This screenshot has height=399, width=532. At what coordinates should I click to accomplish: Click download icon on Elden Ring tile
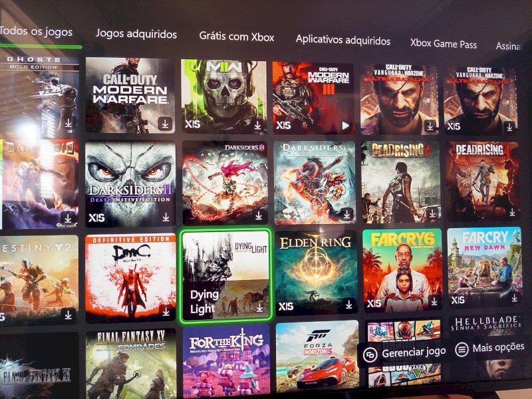point(348,305)
